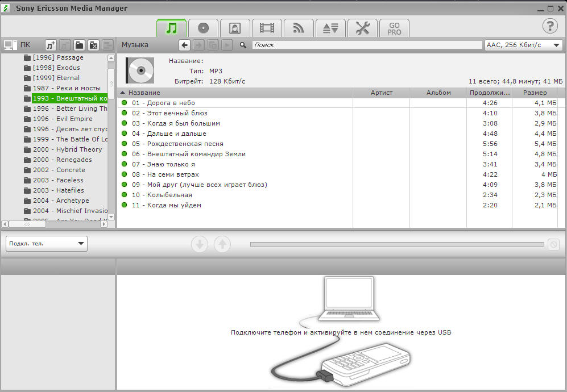This screenshot has width=567, height=392.
Task: Click the cancel transfer icon beside the progress bar
Action: [553, 244]
